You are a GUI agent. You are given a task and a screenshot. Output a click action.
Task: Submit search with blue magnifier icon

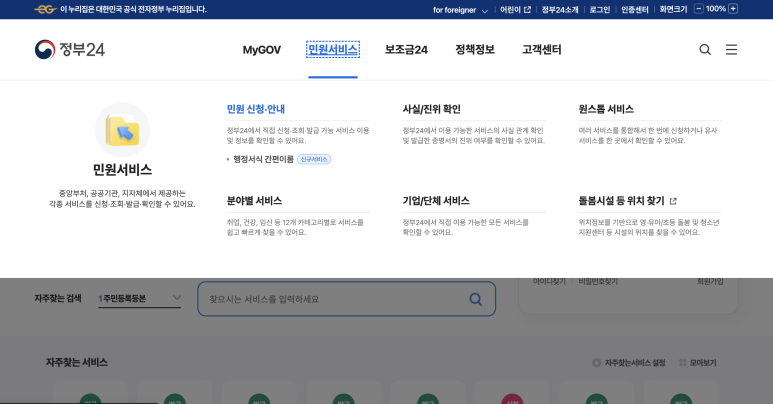click(475, 299)
